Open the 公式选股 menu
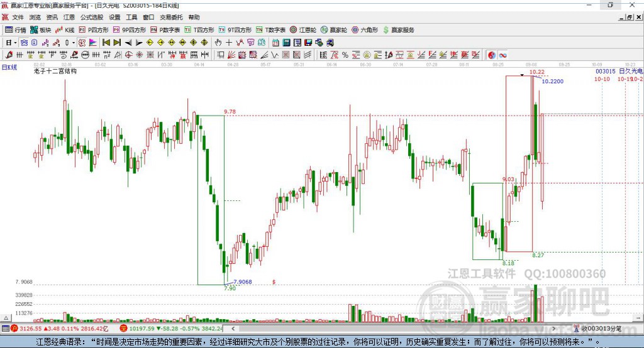This screenshot has height=348, width=644. tap(92, 17)
